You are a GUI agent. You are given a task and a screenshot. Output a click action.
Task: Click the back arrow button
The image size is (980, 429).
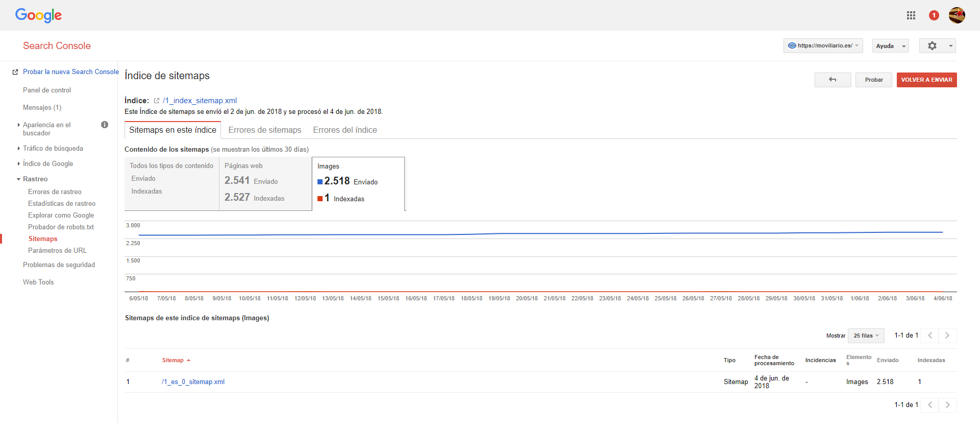point(832,80)
